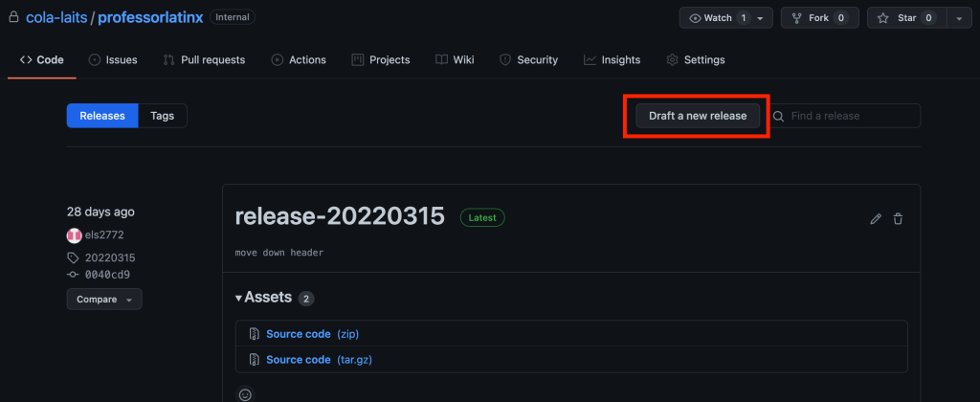This screenshot has height=402, width=980.
Task: Open the Insights tab
Action: pos(612,60)
